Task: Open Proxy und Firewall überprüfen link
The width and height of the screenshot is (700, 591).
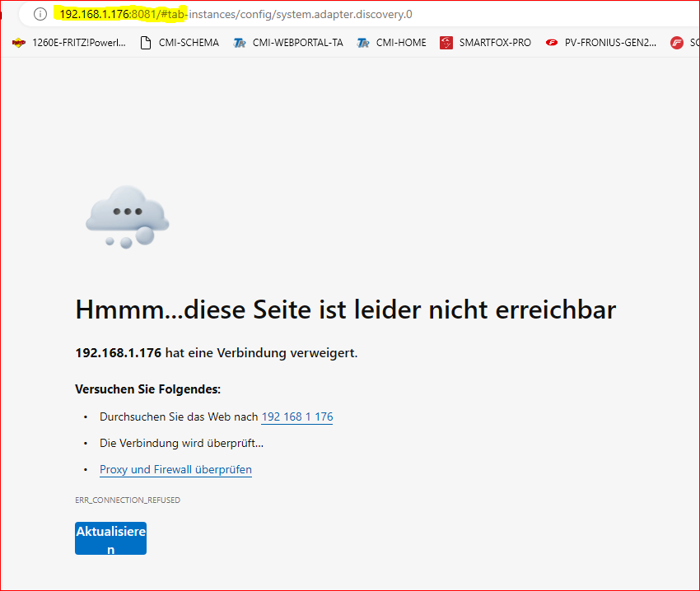Action: [175, 469]
